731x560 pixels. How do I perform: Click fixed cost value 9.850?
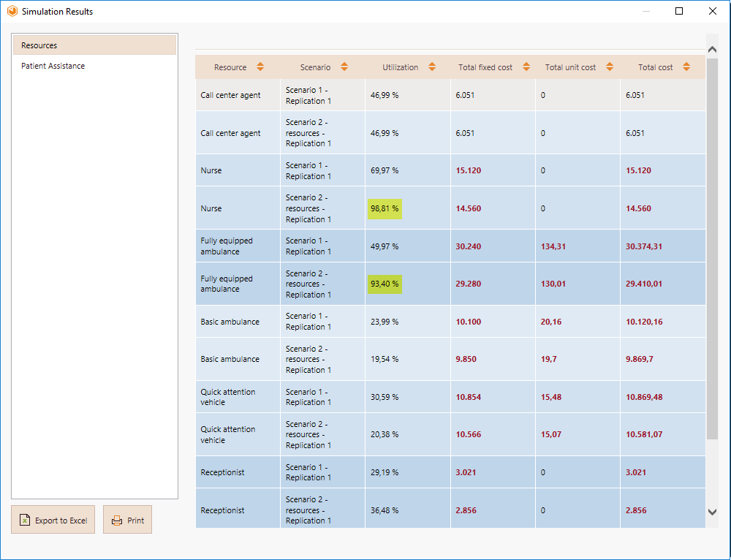click(466, 359)
